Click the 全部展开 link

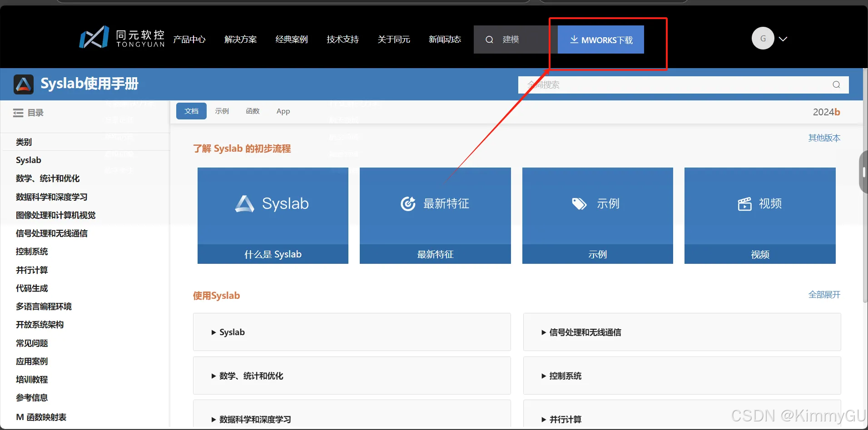coord(824,295)
